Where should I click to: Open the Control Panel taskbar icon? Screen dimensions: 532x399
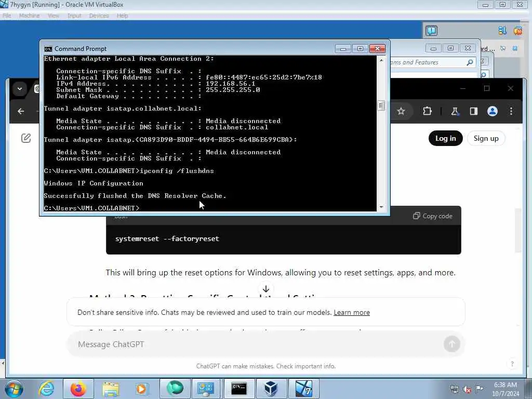click(206, 389)
